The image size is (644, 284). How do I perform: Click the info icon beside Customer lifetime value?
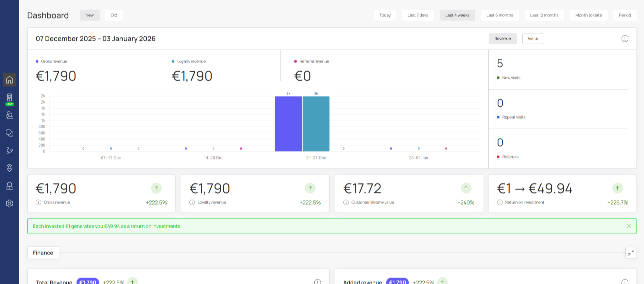click(x=346, y=202)
